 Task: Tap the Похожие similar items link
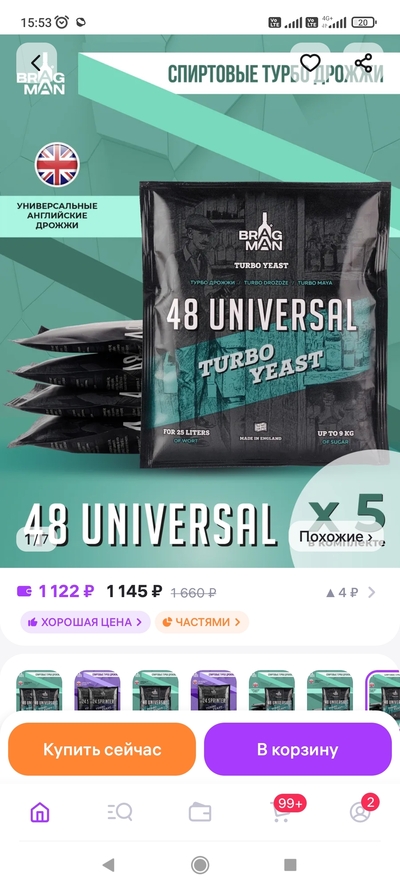tap(336, 536)
